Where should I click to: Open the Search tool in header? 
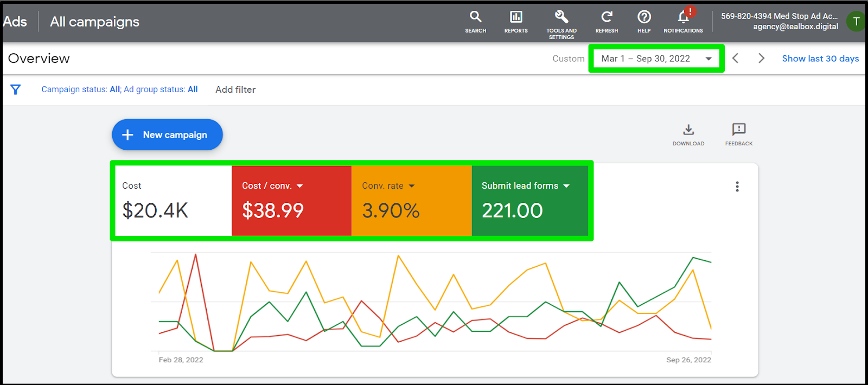[475, 22]
